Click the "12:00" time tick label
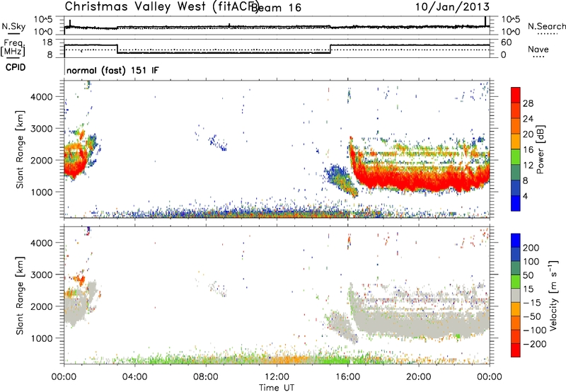The image size is (566, 392). tap(277, 377)
